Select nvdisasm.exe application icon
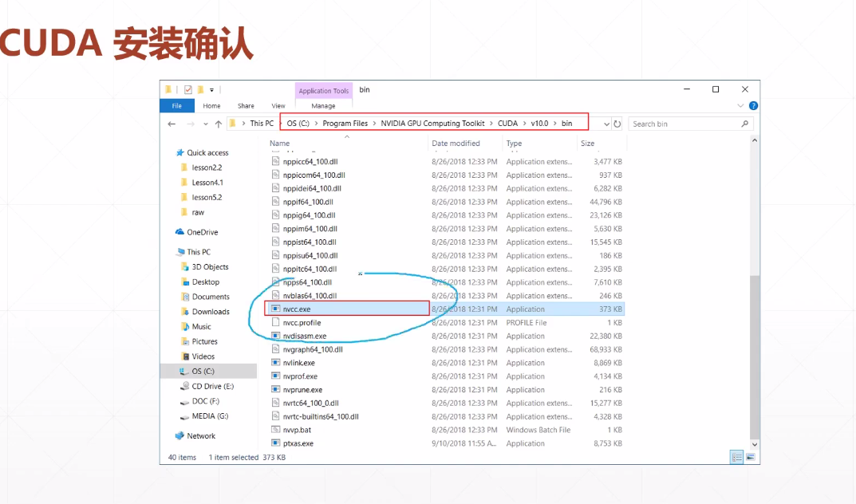The image size is (856, 504). pos(276,336)
